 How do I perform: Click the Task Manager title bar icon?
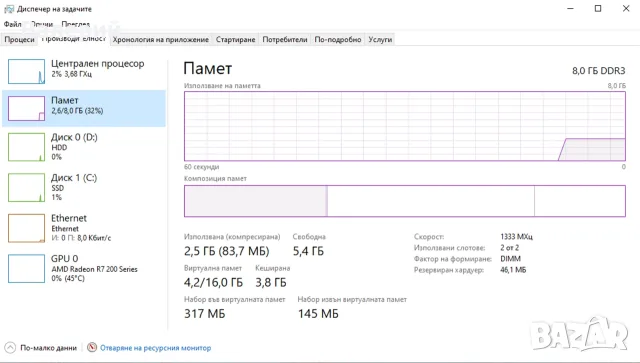pyautogui.click(x=9, y=9)
